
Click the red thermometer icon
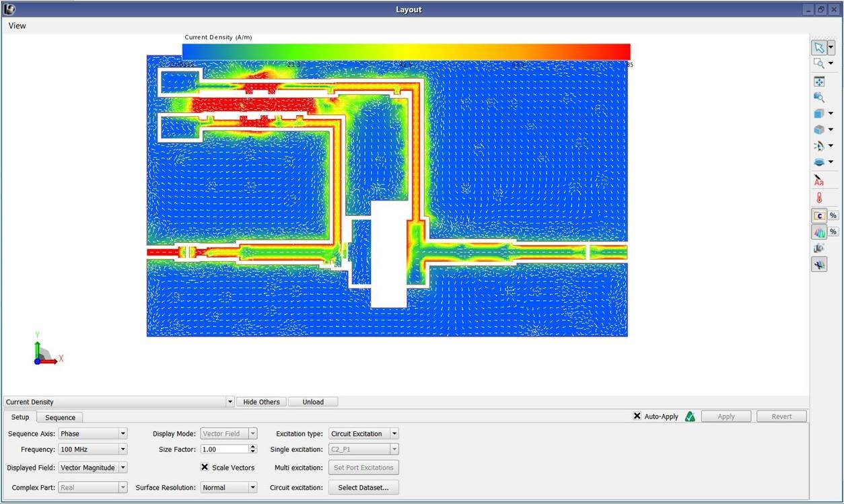[819, 199]
